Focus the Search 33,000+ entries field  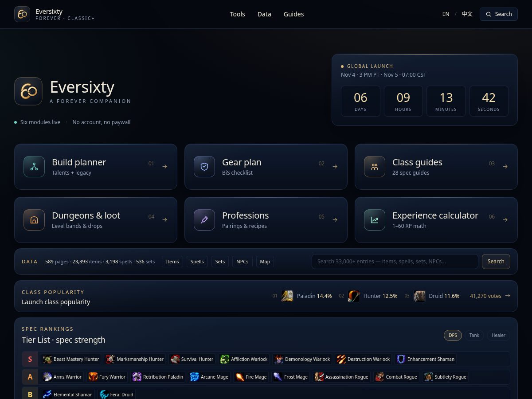point(395,262)
